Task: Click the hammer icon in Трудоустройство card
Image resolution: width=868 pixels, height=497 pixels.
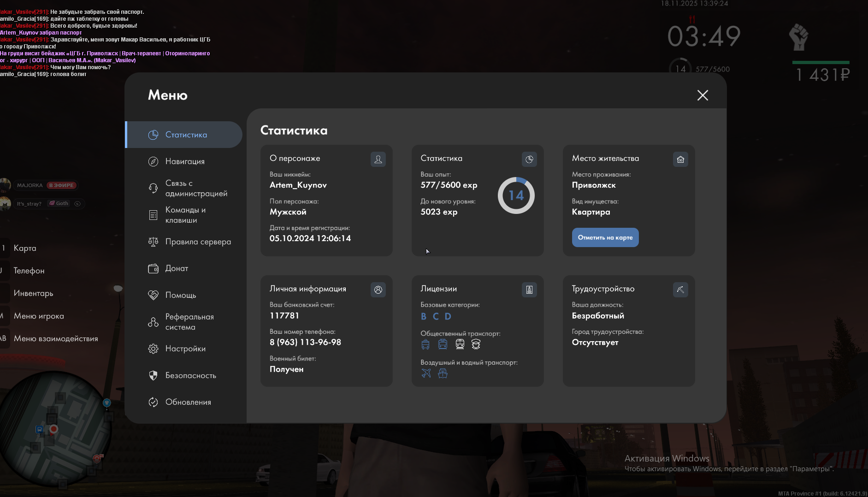Action: tap(680, 290)
